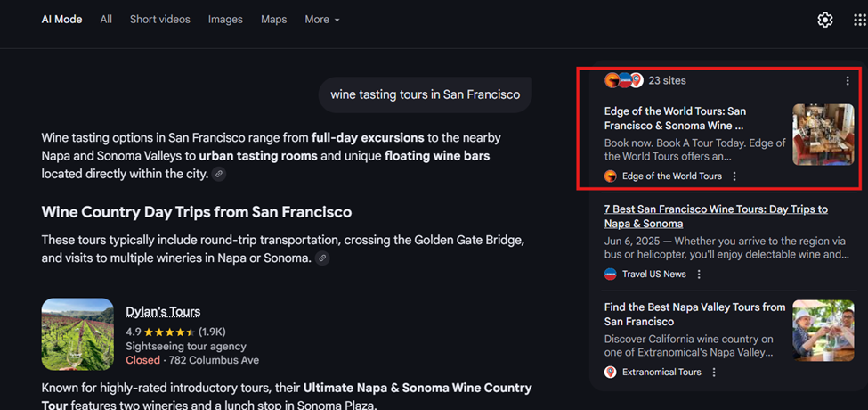Click link icon after Napa or Sonoma

click(x=323, y=258)
